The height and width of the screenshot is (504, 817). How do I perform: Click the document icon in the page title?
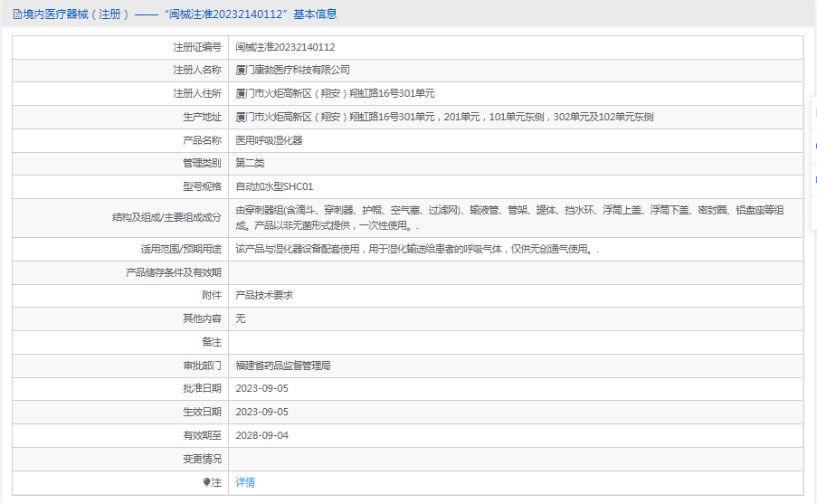point(18,14)
